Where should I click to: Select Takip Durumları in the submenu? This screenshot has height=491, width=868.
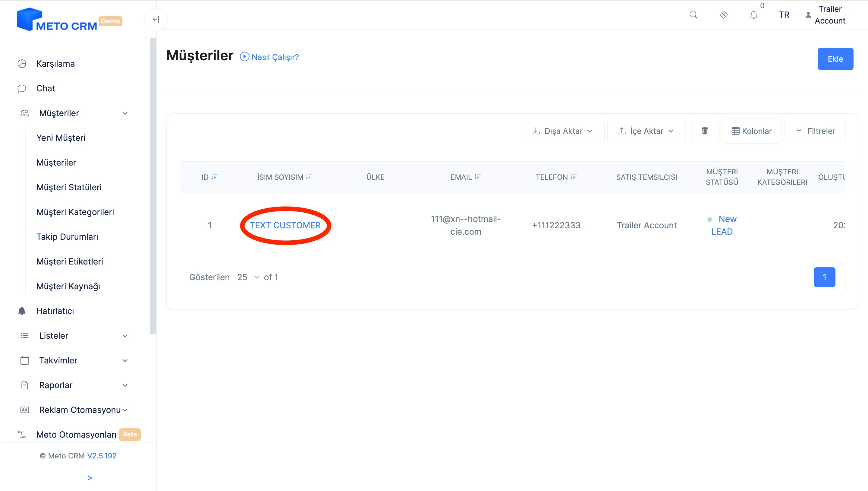[x=68, y=237]
